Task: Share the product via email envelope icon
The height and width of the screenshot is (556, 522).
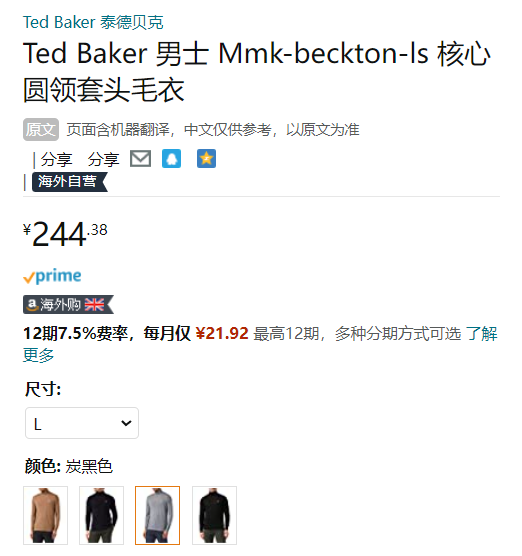Action: coord(140,159)
